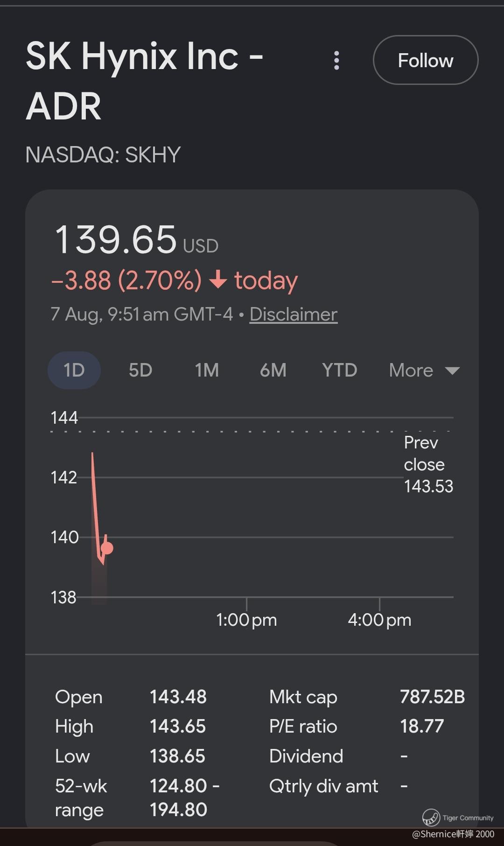
Task: Click the current price dot on chart
Action: pyautogui.click(x=107, y=548)
